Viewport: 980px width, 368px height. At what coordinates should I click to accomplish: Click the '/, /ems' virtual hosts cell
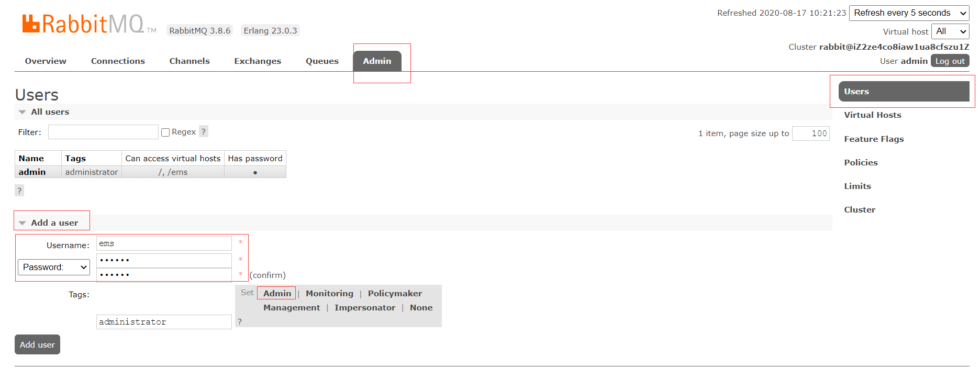click(x=173, y=172)
